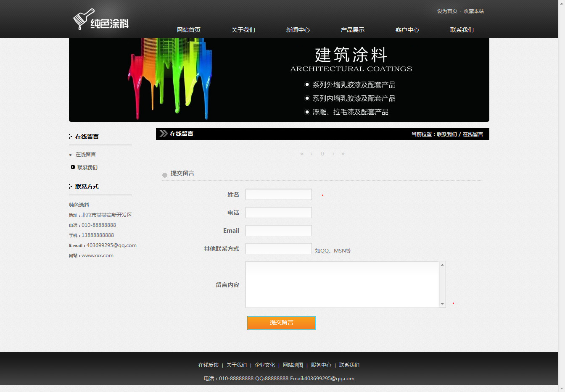Screen dimensions: 565x392
Task: Click the 设为首页 link at top
Action: [447, 11]
